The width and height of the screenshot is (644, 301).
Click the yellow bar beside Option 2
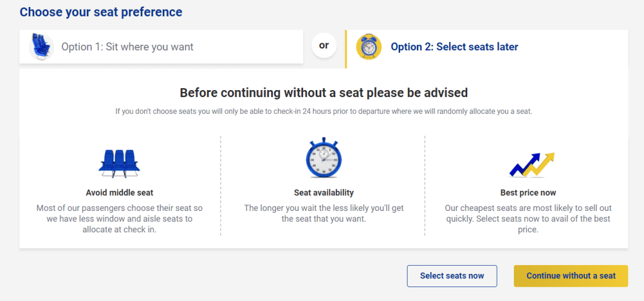(x=346, y=49)
